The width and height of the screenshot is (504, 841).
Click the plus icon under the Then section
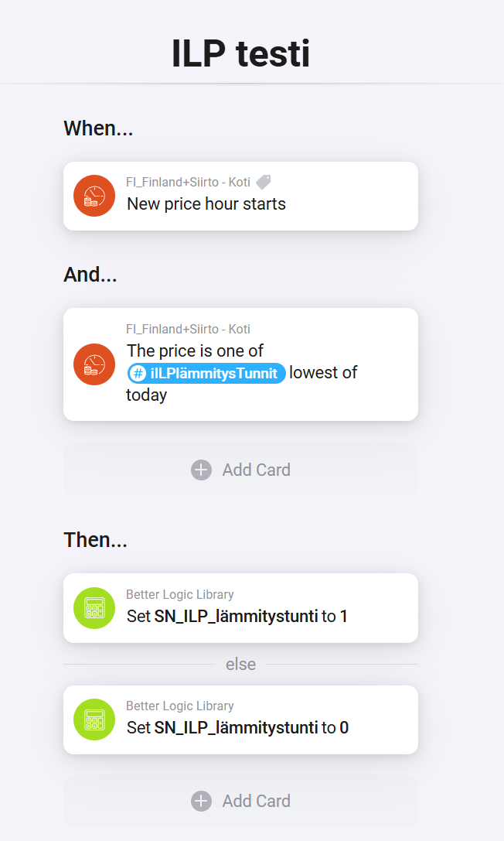pos(201,801)
